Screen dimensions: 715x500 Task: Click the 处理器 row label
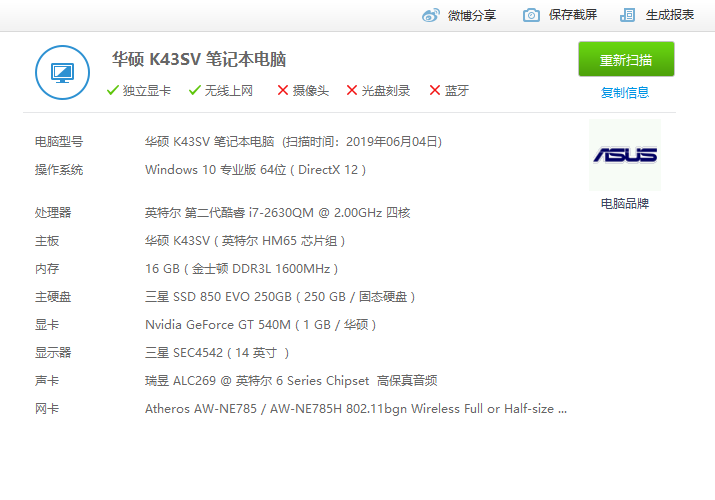(x=53, y=212)
